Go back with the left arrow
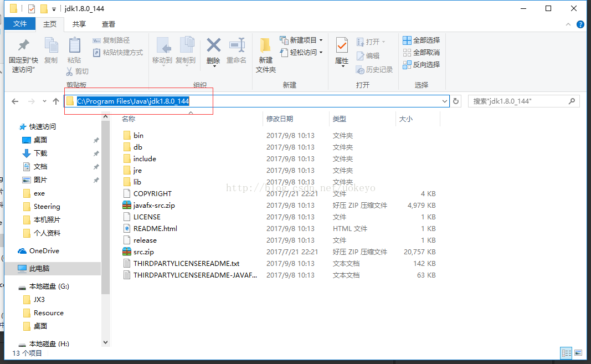 [15, 101]
